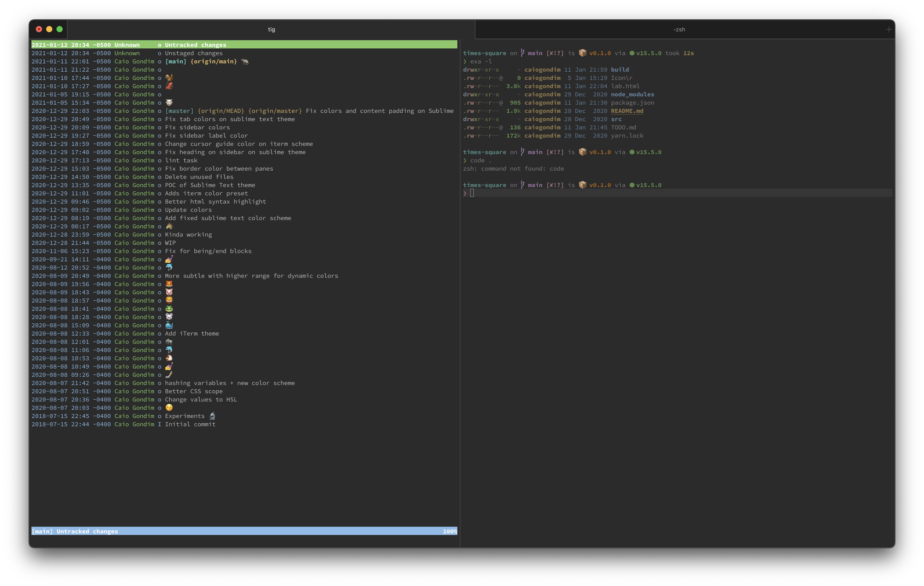The height and width of the screenshot is (586, 924).
Task: Click the chicken emoji commit
Action: [x=169, y=358]
